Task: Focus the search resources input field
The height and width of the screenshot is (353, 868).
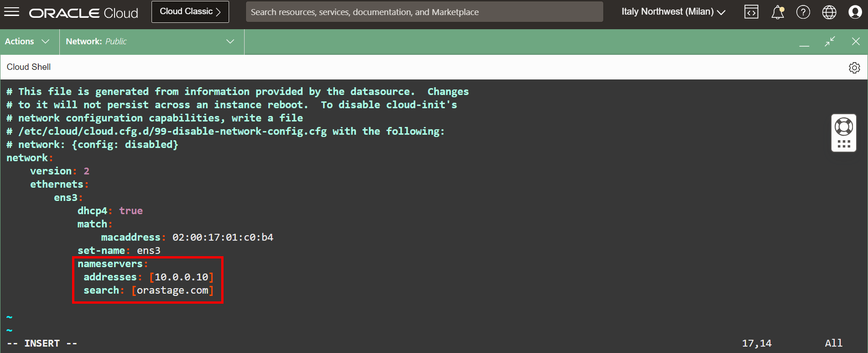Action: 424,12
